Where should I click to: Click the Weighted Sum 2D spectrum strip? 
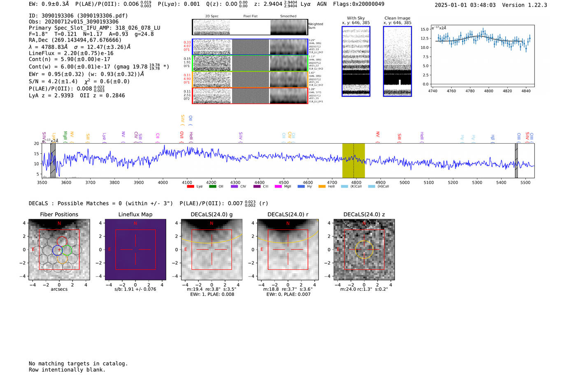250,27
